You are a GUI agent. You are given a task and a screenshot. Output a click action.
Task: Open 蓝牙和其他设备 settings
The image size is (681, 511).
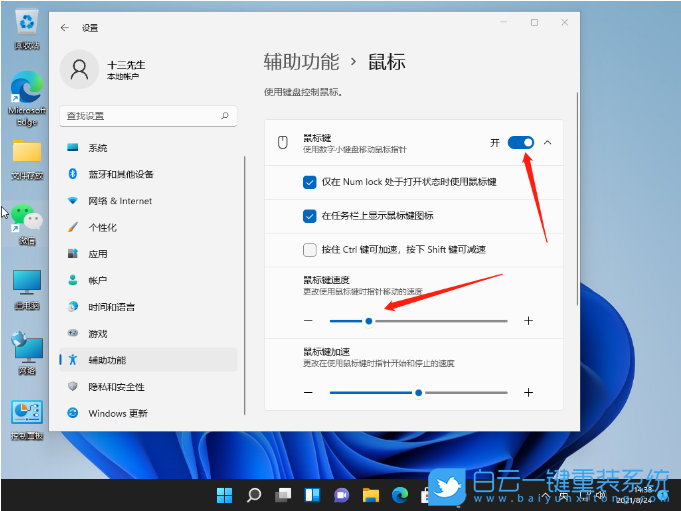tap(149, 174)
